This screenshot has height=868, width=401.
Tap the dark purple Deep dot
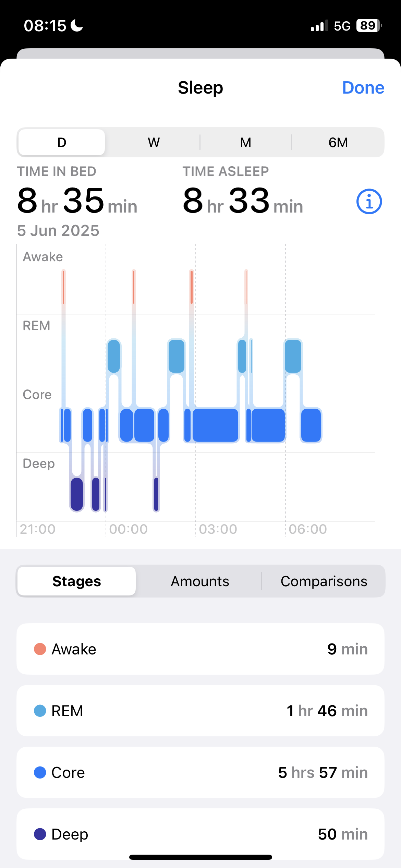click(x=40, y=834)
